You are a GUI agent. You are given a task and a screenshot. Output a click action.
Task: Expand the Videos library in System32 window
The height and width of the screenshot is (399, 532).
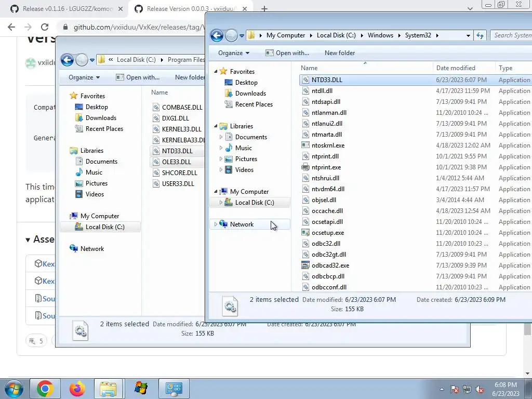(x=221, y=170)
